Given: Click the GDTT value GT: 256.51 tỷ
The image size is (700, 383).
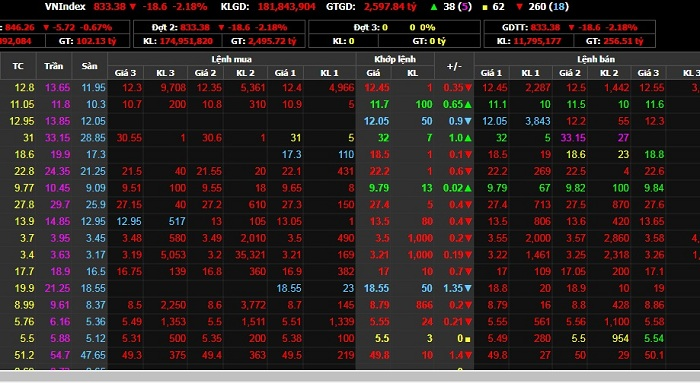Looking at the screenshot, I should pyautogui.click(x=614, y=41).
